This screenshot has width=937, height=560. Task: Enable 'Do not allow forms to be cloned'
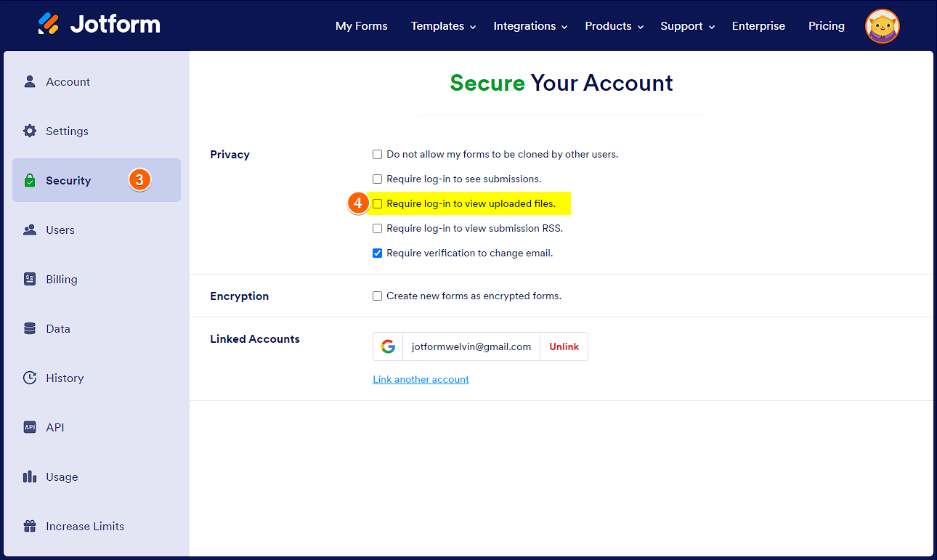tap(377, 155)
